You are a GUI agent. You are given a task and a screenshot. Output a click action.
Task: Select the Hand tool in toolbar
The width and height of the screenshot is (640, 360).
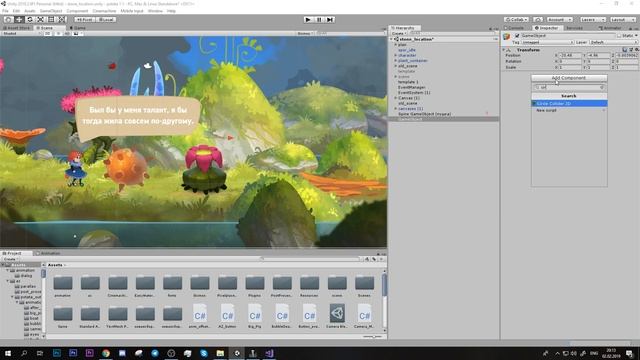coord(8,19)
